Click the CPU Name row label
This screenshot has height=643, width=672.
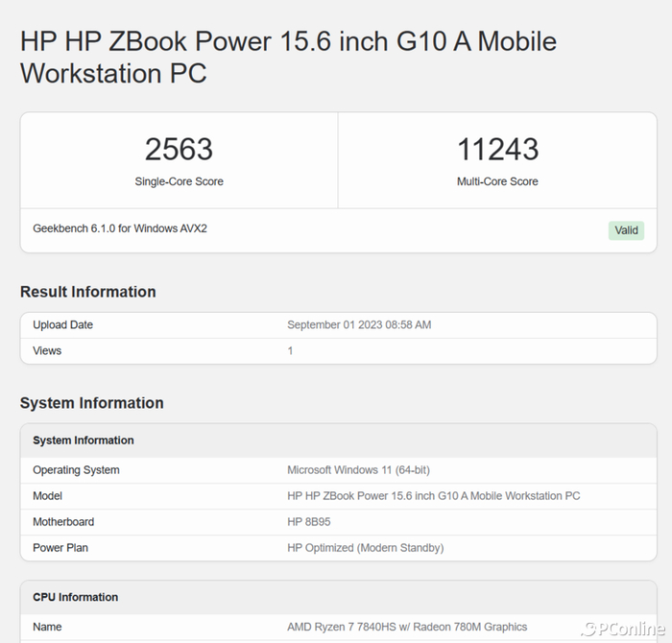tap(47, 627)
